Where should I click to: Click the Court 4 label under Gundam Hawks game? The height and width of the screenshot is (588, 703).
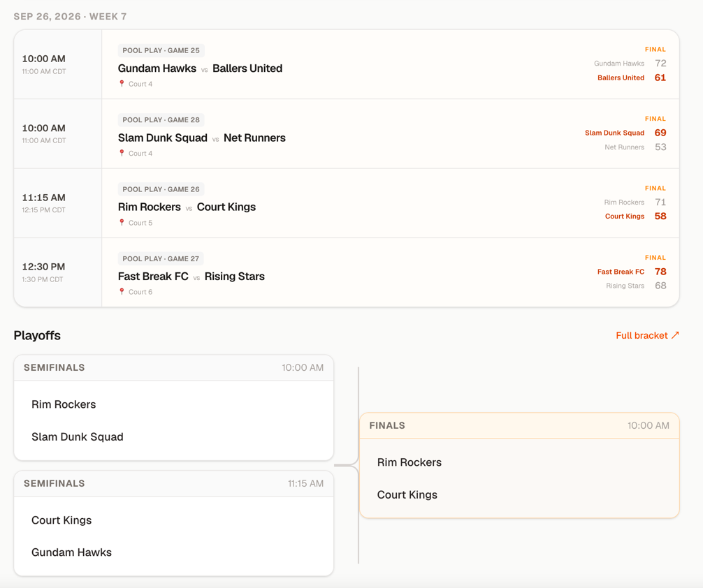(x=140, y=84)
